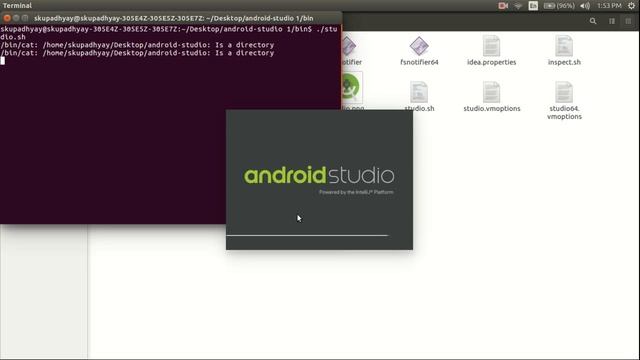The image size is (640, 360).
Task: Open the screen recorder indicator in top bar
Action: coord(503,6)
